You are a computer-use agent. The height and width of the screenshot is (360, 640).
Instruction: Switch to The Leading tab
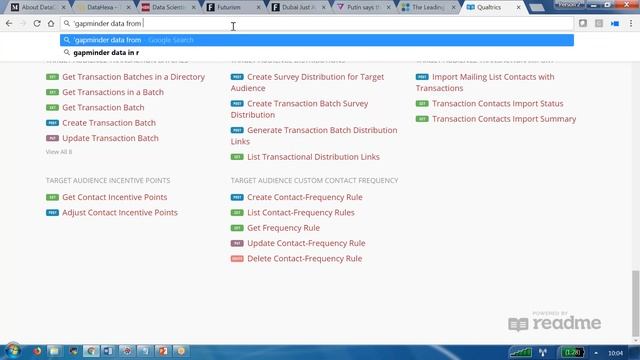point(427,7)
